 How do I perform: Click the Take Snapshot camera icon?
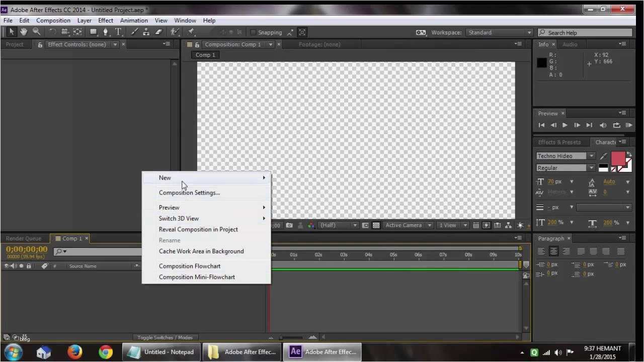click(x=289, y=226)
